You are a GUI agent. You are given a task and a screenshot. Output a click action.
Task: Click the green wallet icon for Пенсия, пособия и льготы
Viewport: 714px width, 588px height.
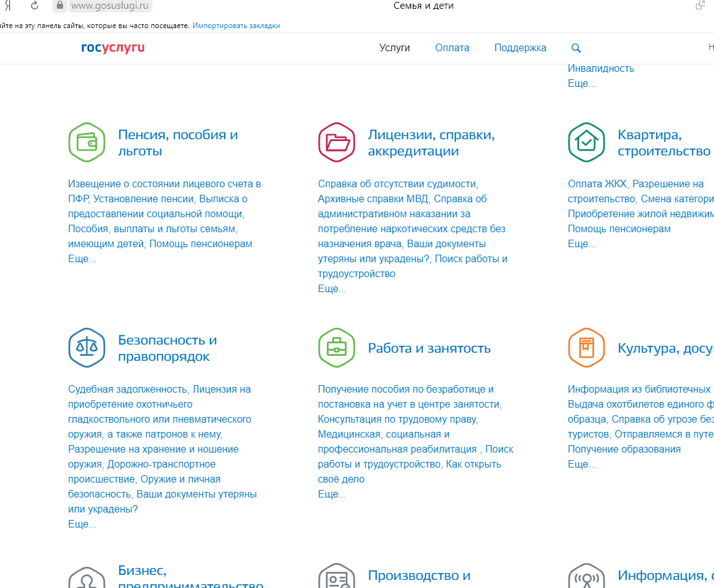click(87, 142)
